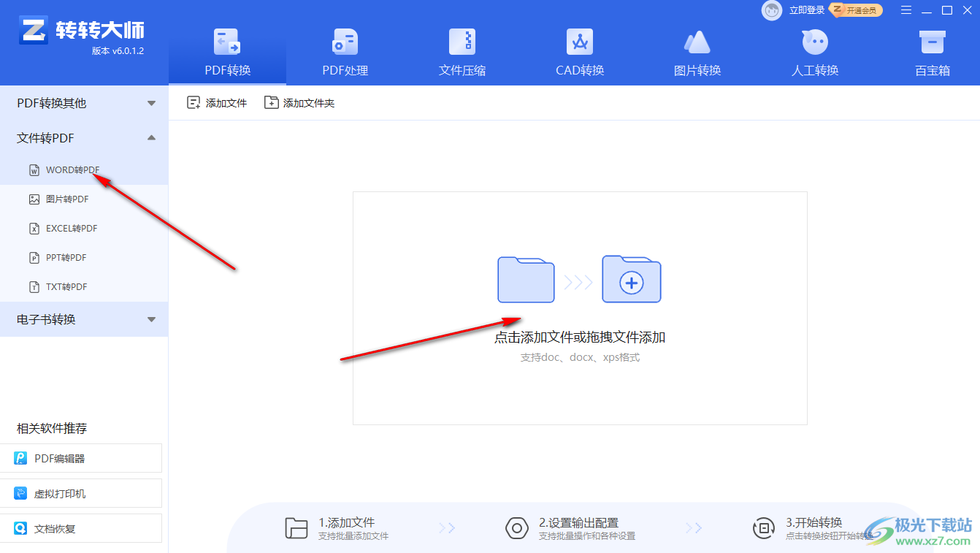Open the 百宝箱 toolbox tab
980x553 pixels.
pos(933,53)
